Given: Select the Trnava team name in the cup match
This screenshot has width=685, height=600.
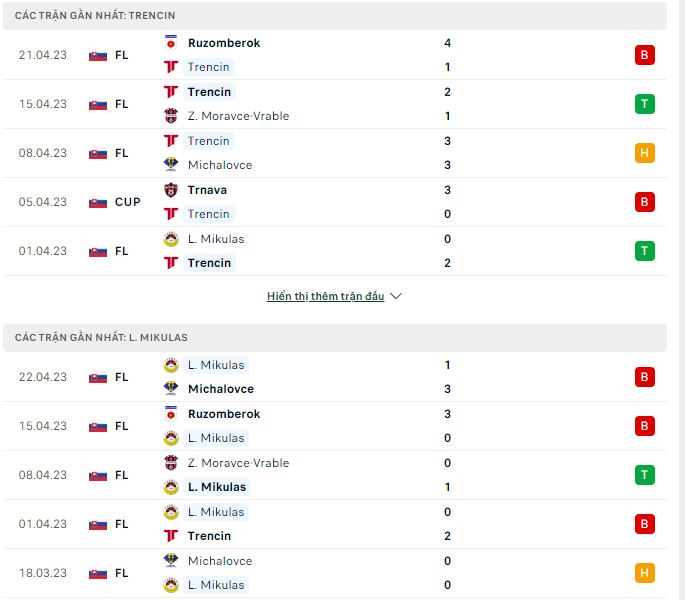Looking at the screenshot, I should coord(207,190).
